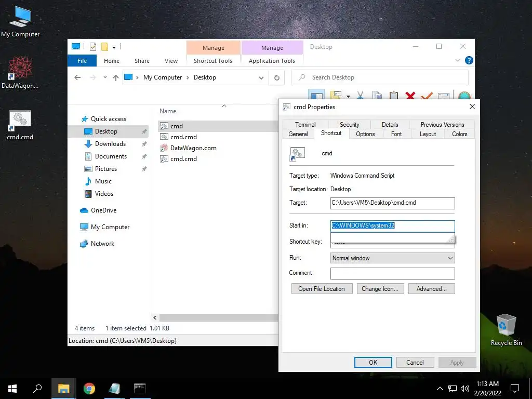Expand the ribbon chevron
The height and width of the screenshot is (399, 532).
(457, 60)
